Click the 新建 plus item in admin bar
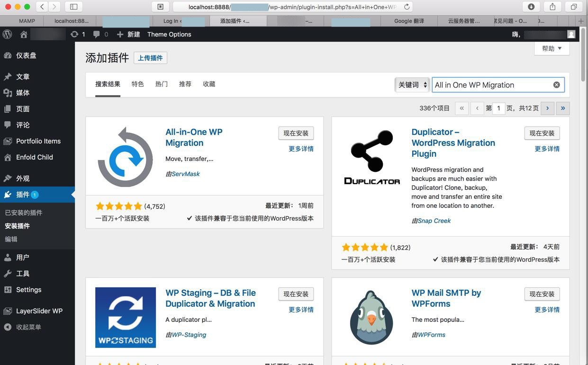This screenshot has width=588, height=365. pyautogui.click(x=128, y=34)
